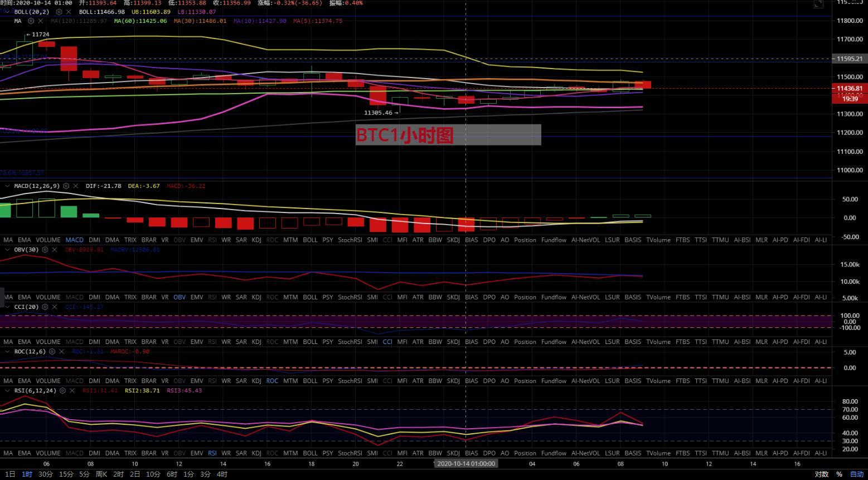This screenshot has width=868, height=480.
Task: Close the RSI(6,12,24) indicator panel
Action: 72,391
